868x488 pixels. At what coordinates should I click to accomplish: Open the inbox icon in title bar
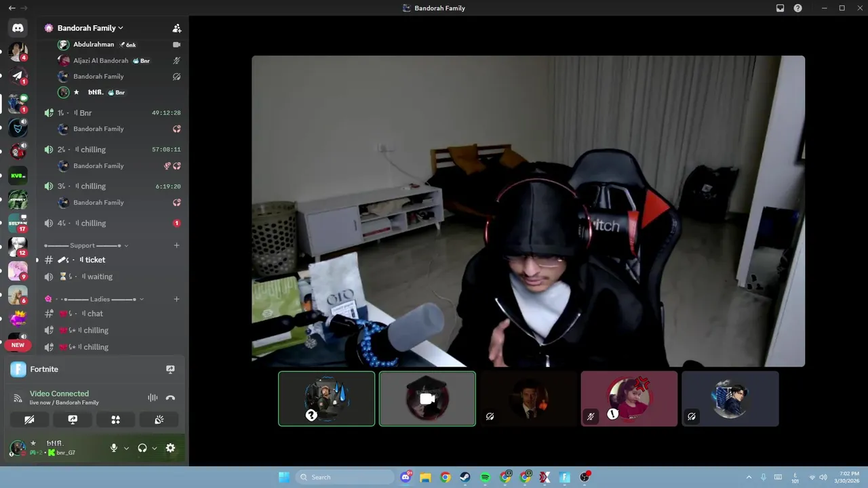781,8
